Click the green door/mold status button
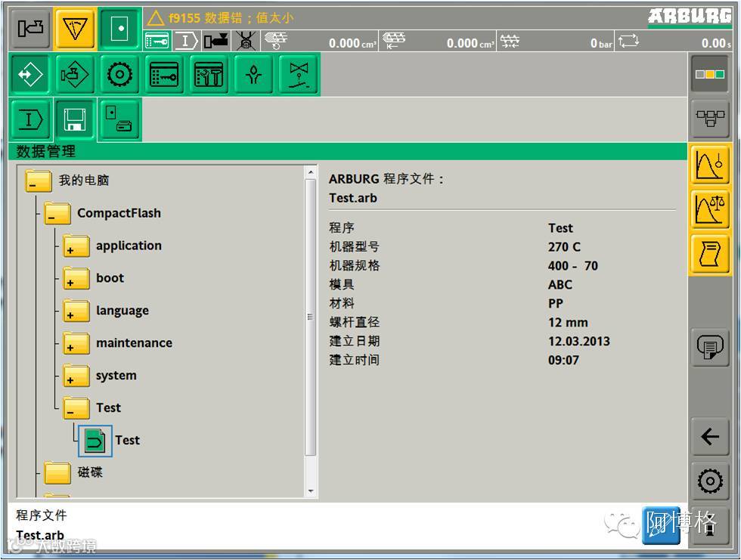 pyautogui.click(x=120, y=28)
